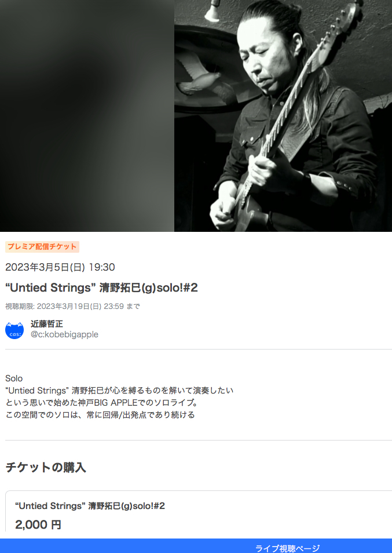
Task: Click the event date 2023年3月5日(日) 19:30
Action: [x=60, y=267]
